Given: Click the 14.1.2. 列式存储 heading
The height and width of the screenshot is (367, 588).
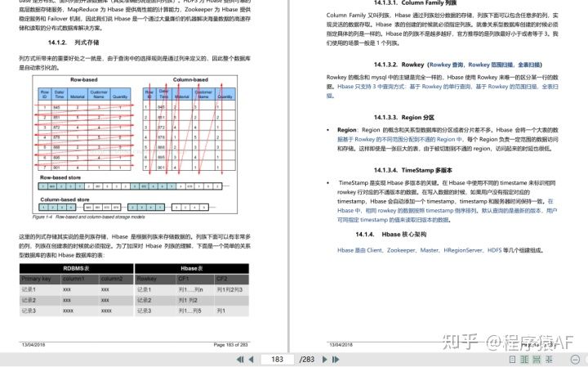Looking at the screenshot, I should point(73,43).
